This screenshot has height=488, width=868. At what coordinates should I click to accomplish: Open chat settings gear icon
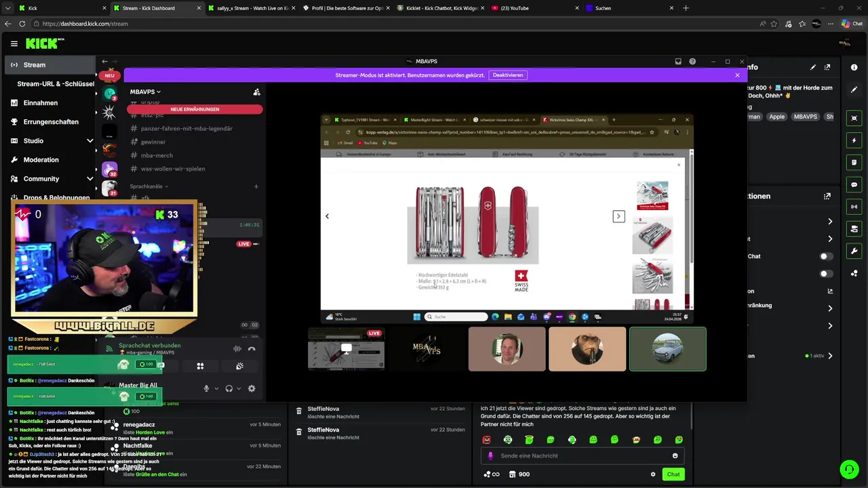click(653, 474)
